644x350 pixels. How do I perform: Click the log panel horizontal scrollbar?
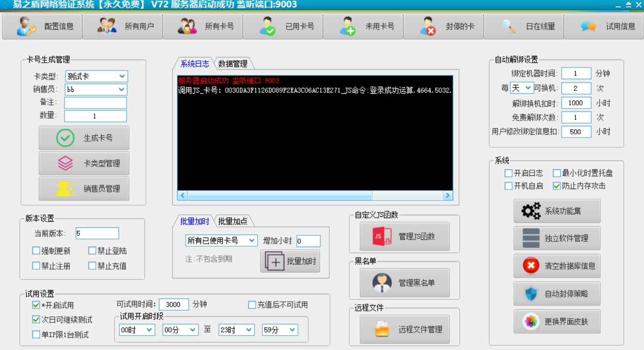[280, 196]
